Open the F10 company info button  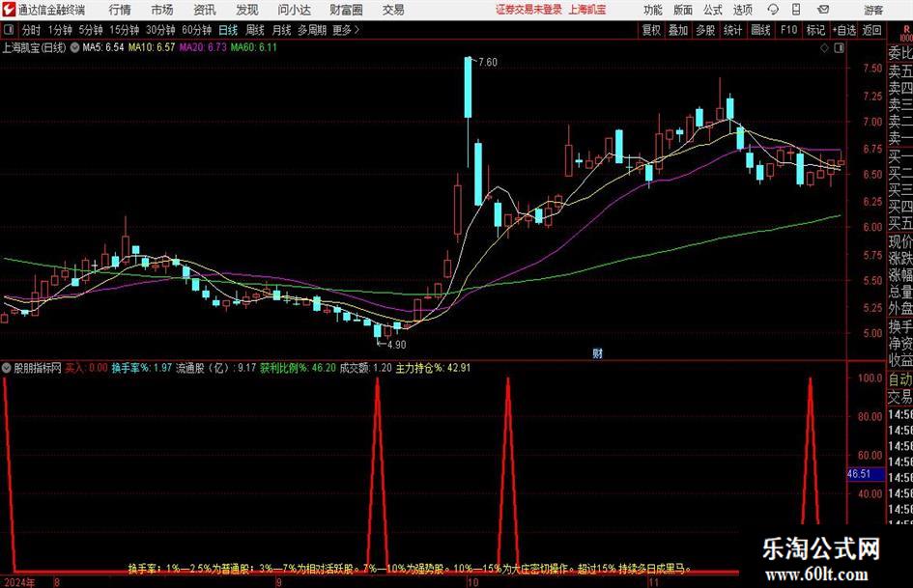click(x=788, y=30)
